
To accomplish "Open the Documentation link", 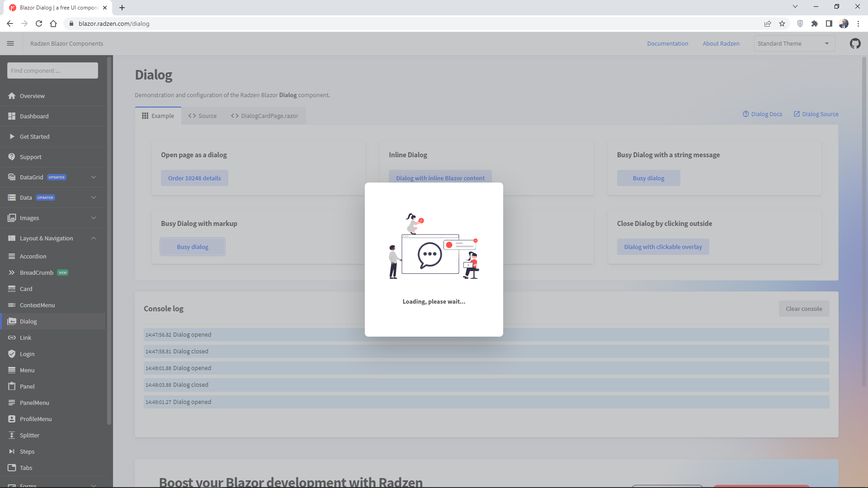I will [668, 43].
